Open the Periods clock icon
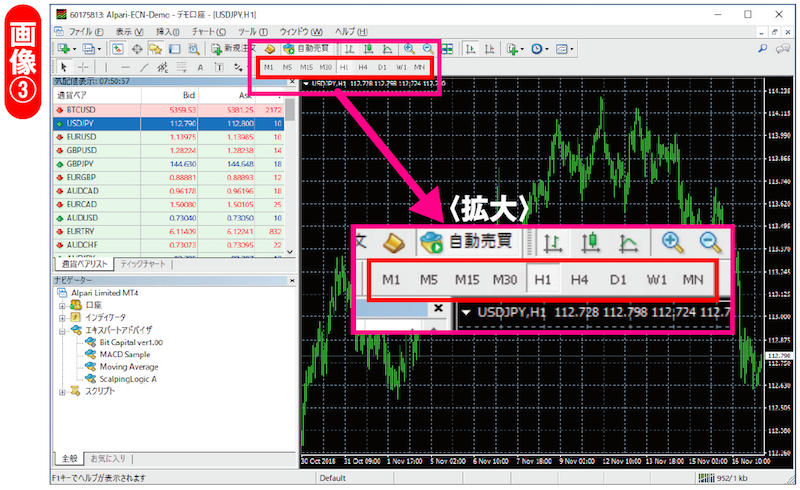This screenshot has height=490, width=800. (x=536, y=49)
